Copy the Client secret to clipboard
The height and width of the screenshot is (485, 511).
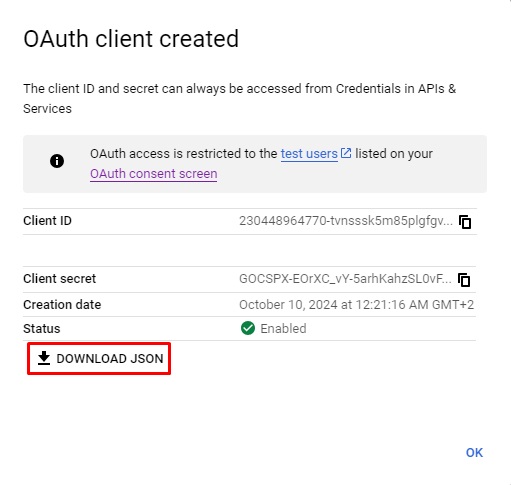(x=464, y=280)
